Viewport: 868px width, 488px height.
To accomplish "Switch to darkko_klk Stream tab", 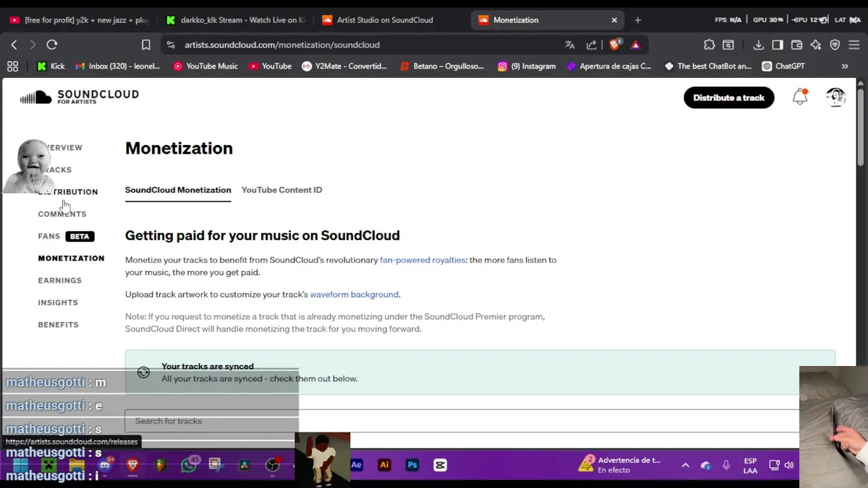I will coord(235,20).
